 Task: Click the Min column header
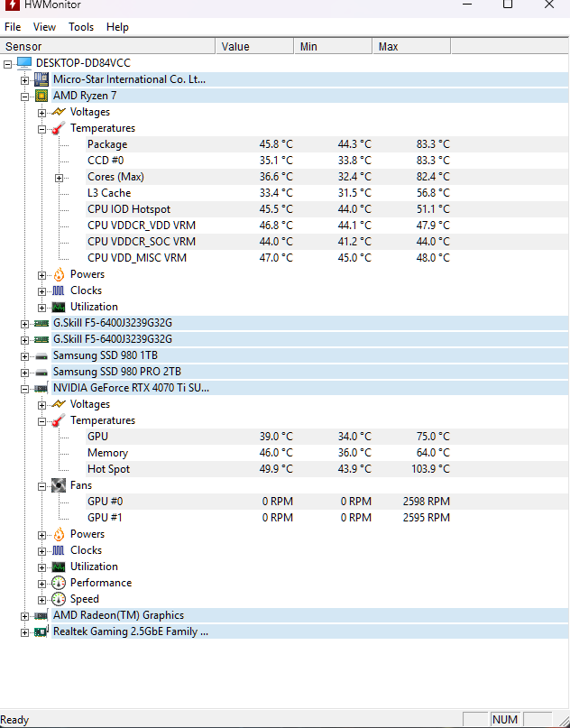[334, 46]
